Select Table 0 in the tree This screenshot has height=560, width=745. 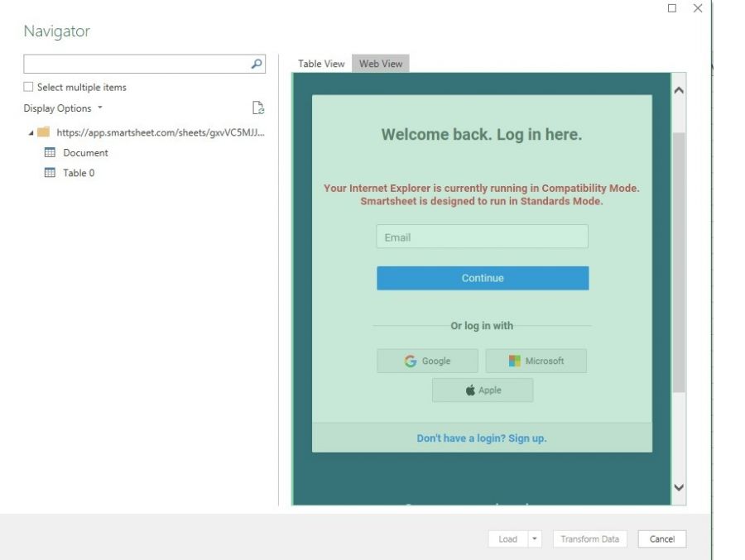[x=79, y=173]
